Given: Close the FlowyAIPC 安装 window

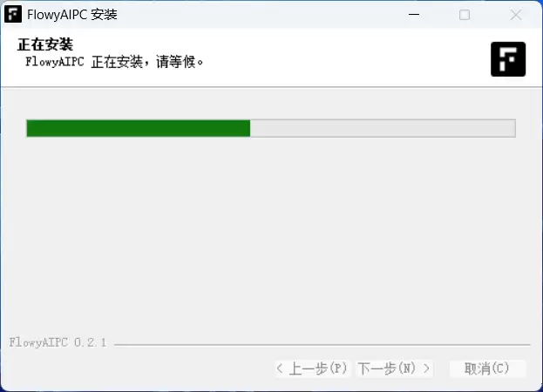Looking at the screenshot, I should (x=516, y=15).
